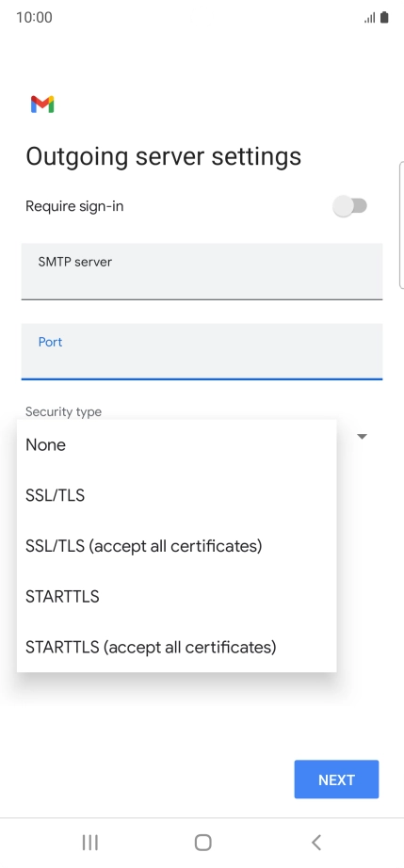Toggle the Require sign-in switch

pos(349,206)
